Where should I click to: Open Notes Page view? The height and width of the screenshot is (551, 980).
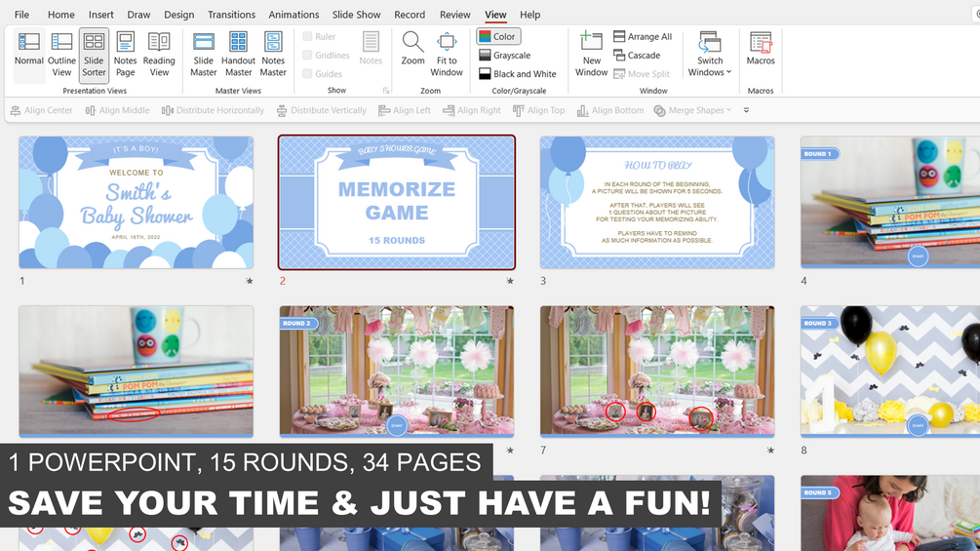[125, 55]
